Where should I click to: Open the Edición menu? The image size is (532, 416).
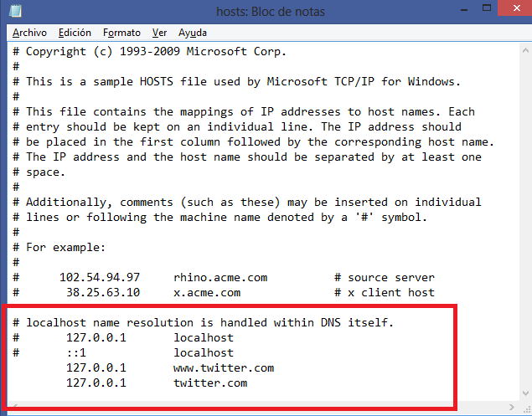(75, 33)
